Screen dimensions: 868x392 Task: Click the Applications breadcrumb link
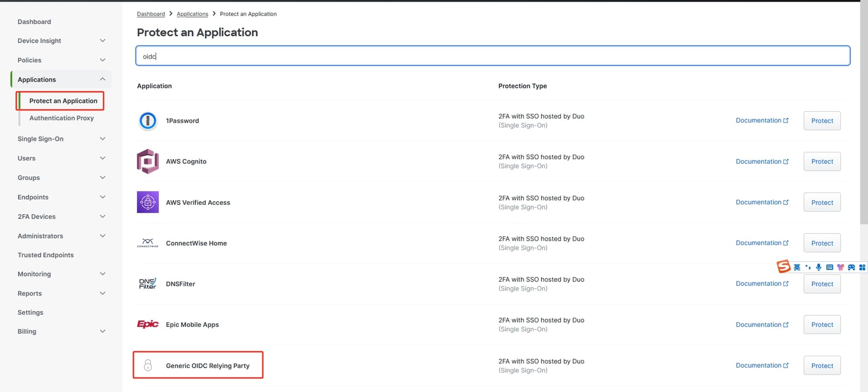192,14
